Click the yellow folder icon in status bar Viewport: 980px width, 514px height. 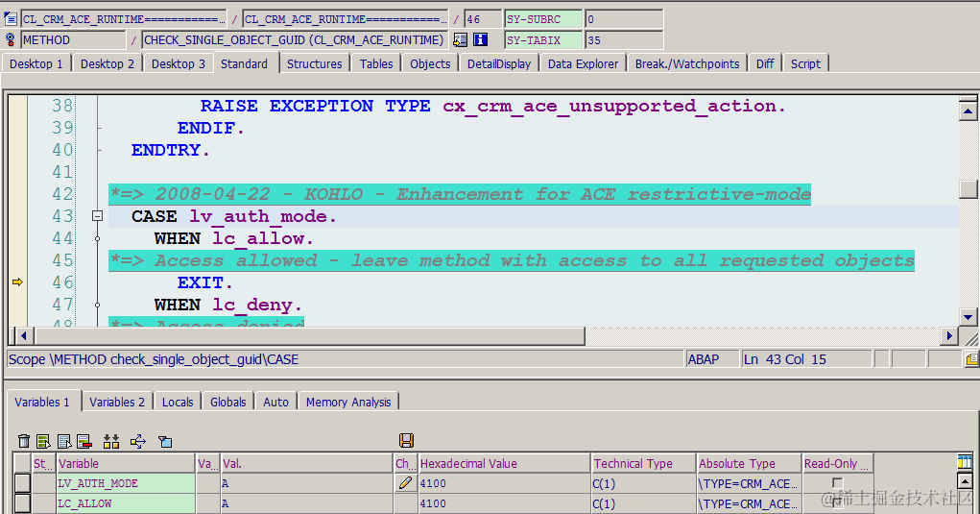click(972, 359)
